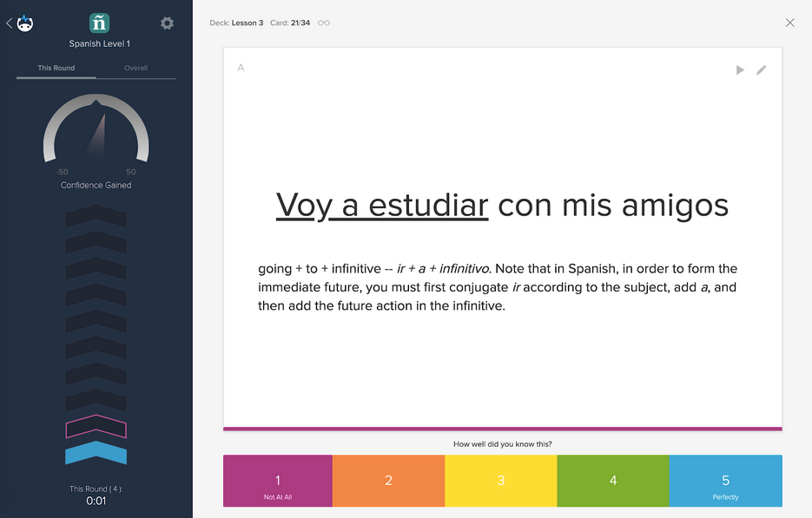Open the settings gear

pos(167,23)
